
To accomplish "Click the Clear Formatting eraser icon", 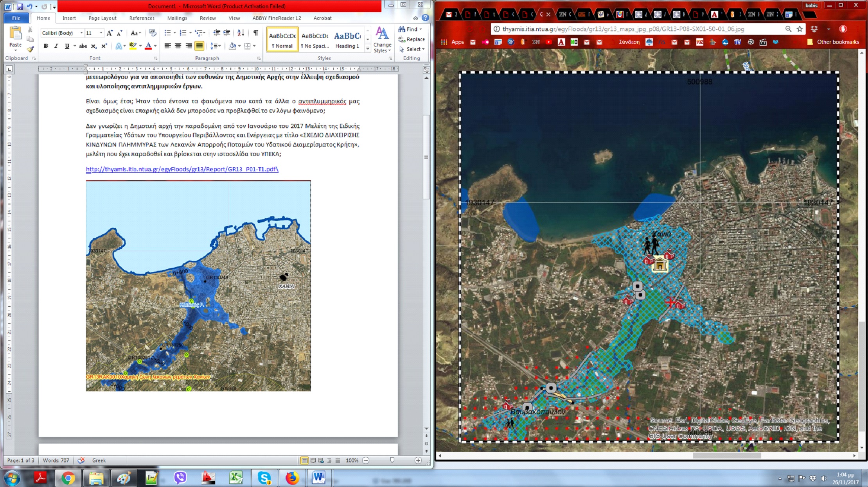I will 153,33.
